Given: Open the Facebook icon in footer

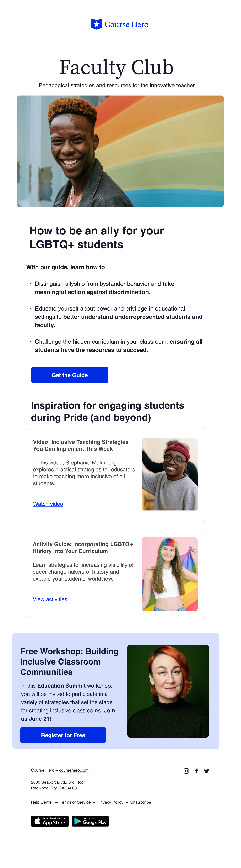Looking at the screenshot, I should click(x=197, y=771).
